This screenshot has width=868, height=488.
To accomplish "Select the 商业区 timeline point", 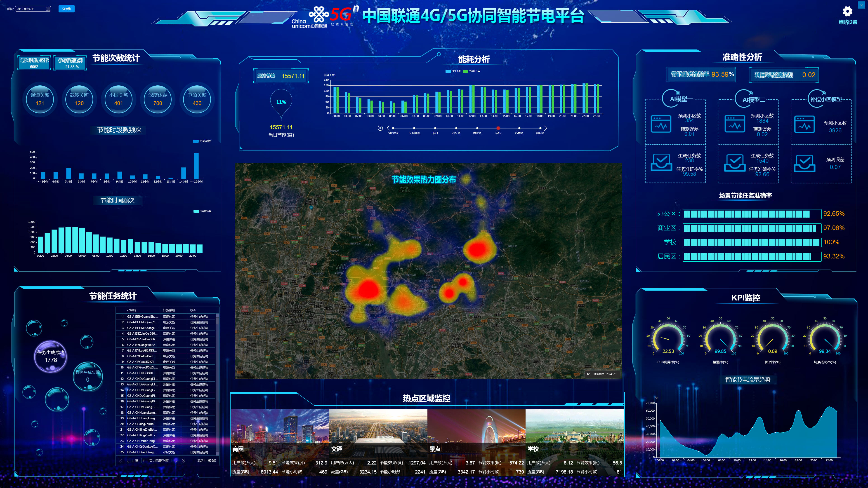I will (x=477, y=128).
